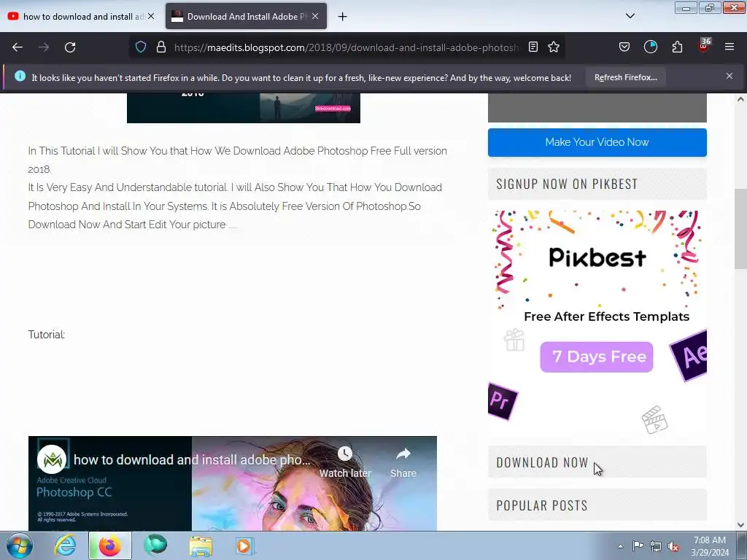Select the Download And Install Adobe tab
The width and height of the screenshot is (747, 560).
(247, 17)
